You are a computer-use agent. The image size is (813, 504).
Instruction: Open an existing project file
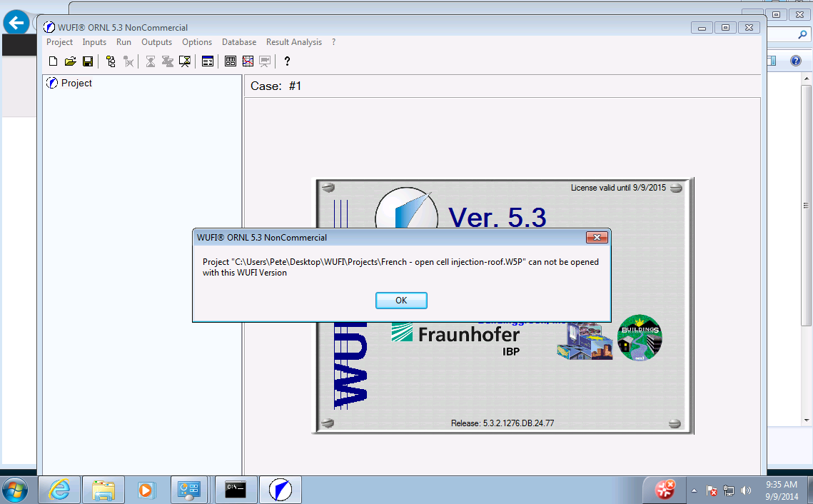70,61
